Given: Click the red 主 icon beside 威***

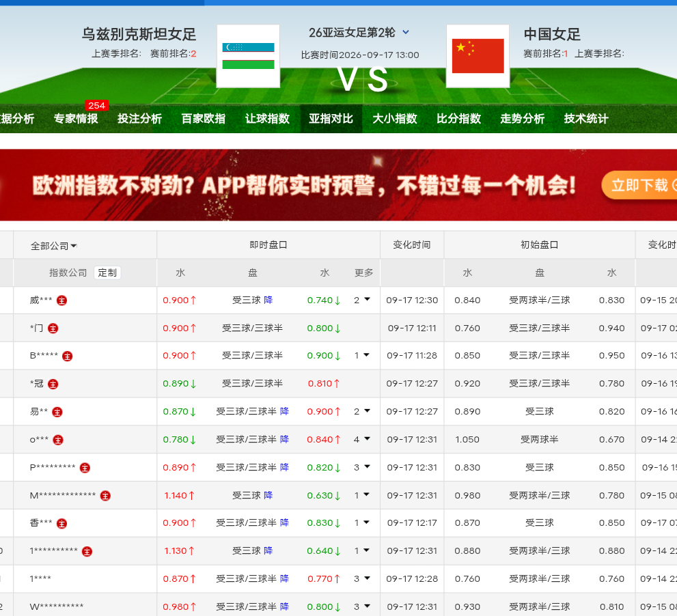Looking at the screenshot, I should point(61,300).
